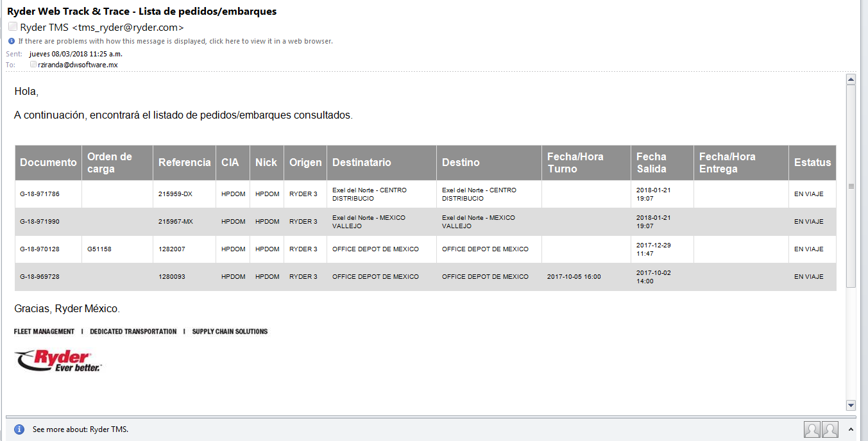Viewport: 868px width, 441px height.
Task: Toggle presence box beside Ryder TMS sender
Action: 13,27
